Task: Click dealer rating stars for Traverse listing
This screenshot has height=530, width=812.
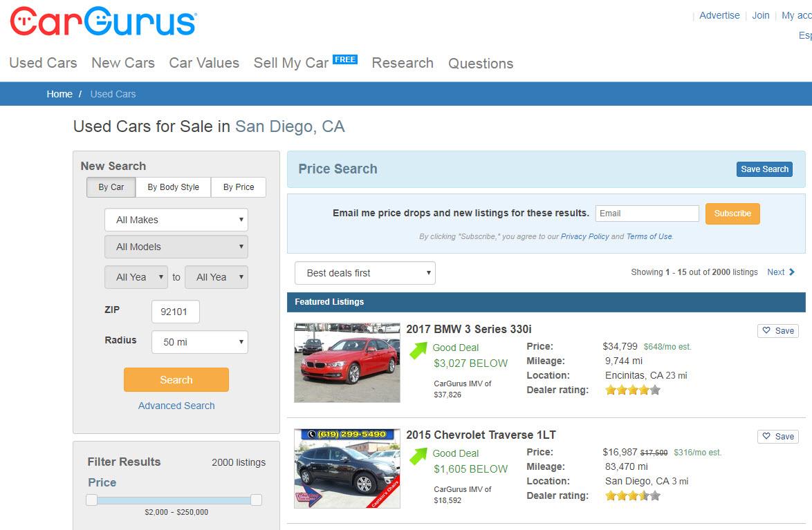Action: [x=633, y=495]
